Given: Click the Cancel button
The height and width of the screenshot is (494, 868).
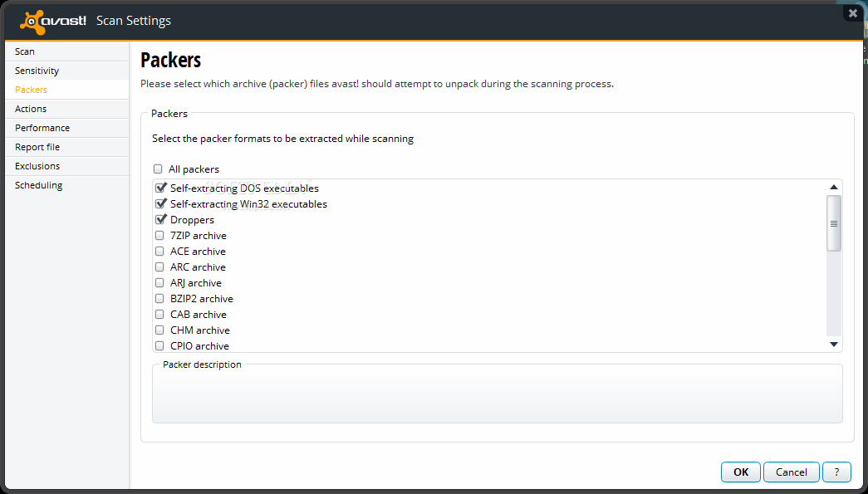Looking at the screenshot, I should point(791,472).
